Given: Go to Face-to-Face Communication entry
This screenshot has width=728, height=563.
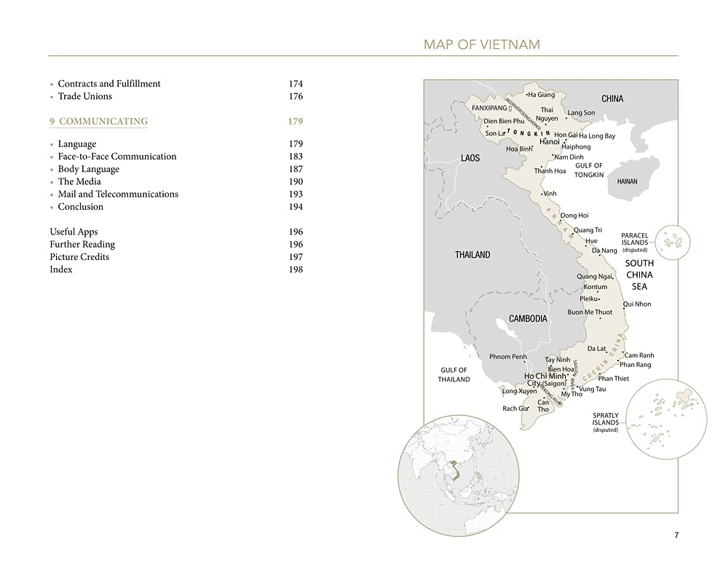Looking at the screenshot, I should pos(116,157).
